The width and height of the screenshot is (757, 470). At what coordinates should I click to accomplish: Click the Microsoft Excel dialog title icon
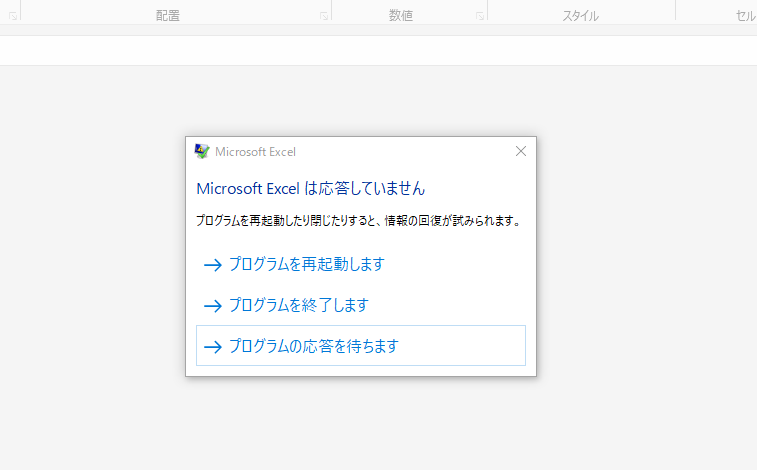pos(202,151)
